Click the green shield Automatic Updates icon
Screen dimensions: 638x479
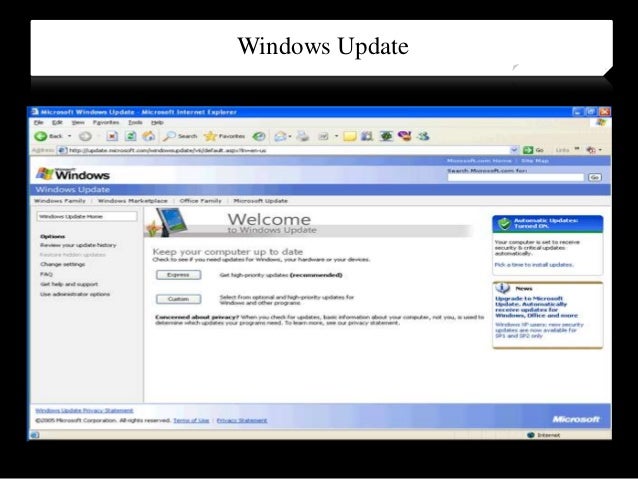pyautogui.click(x=505, y=223)
